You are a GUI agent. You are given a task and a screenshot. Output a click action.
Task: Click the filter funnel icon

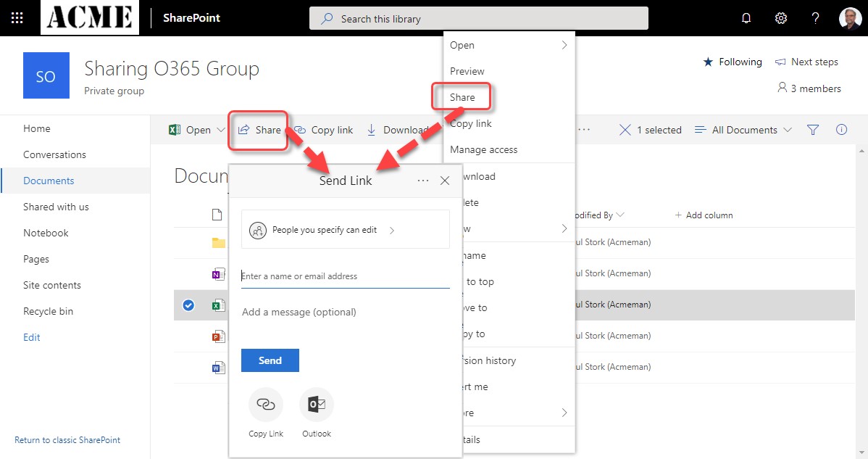tap(813, 130)
